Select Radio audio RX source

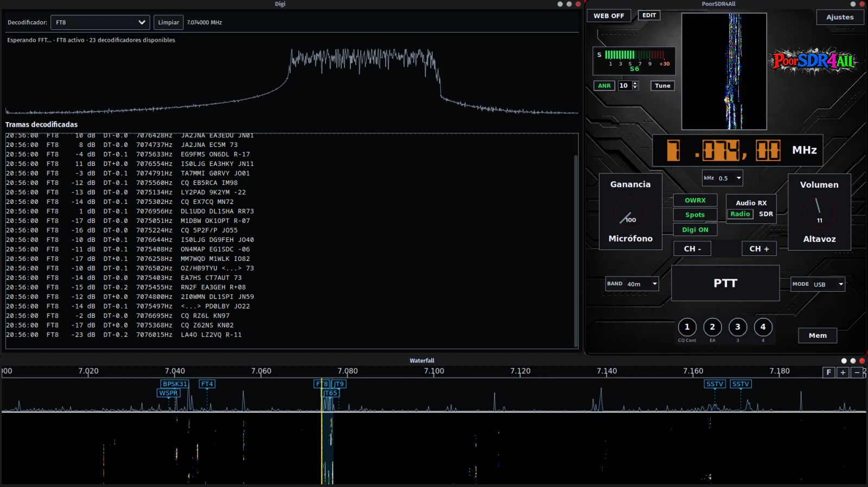[740, 214]
